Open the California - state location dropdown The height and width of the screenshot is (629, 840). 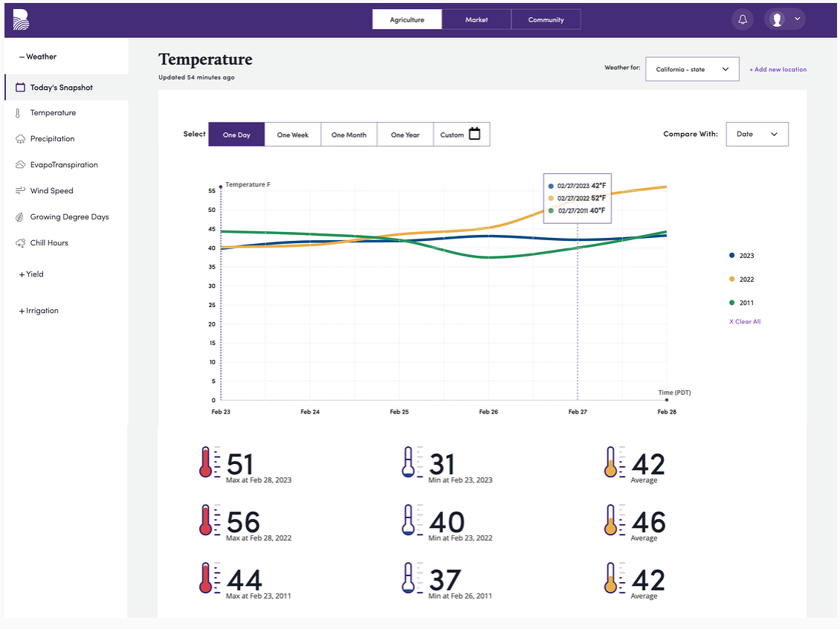click(x=692, y=69)
